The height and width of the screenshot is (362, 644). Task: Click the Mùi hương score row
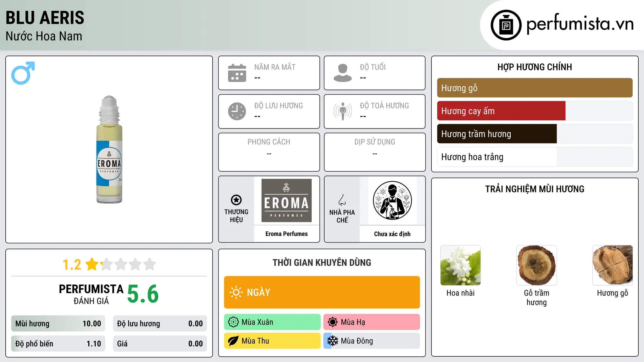(58, 324)
